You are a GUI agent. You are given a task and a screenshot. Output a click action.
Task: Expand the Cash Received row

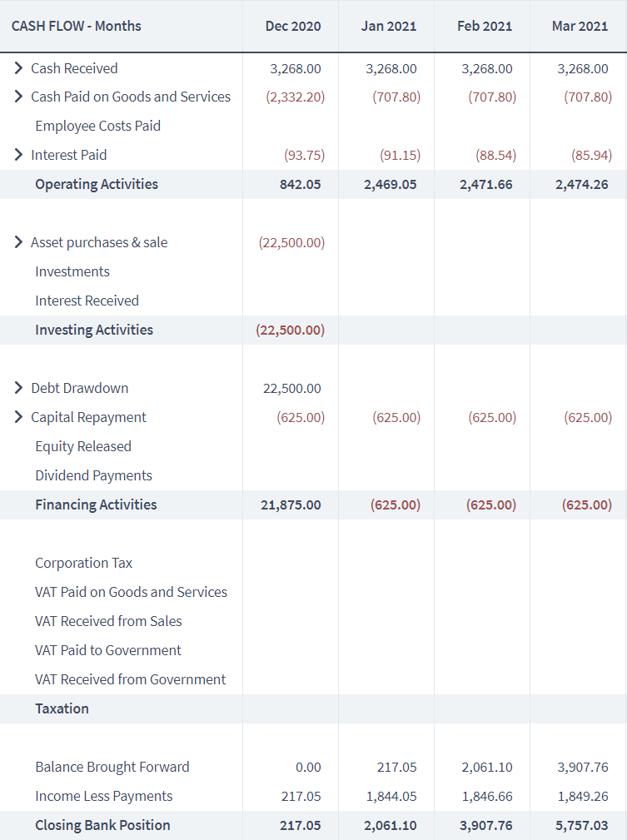(19, 68)
